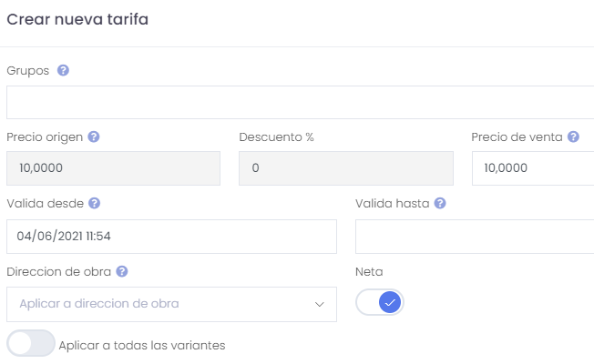
Task: Click the Direccion de obra help icon
Action: tap(121, 271)
